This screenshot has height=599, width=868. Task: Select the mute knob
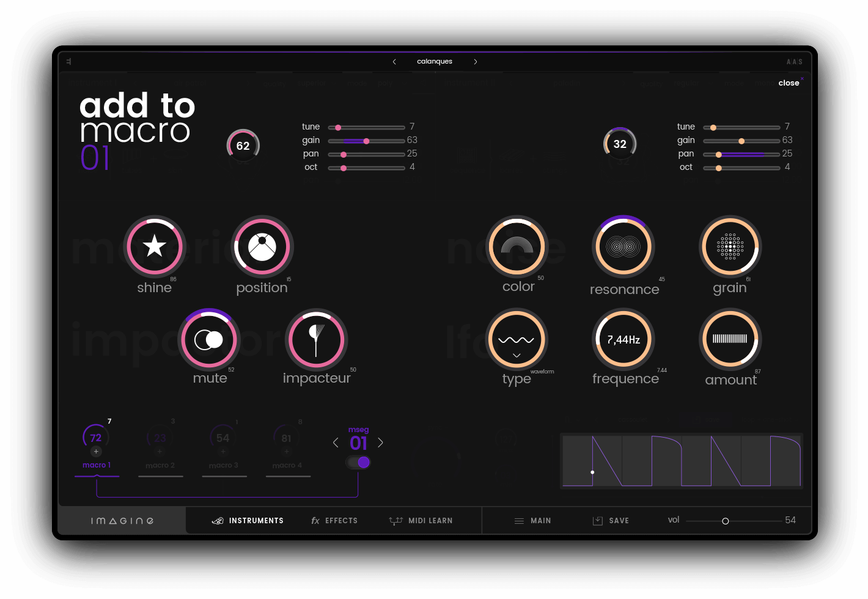point(208,339)
